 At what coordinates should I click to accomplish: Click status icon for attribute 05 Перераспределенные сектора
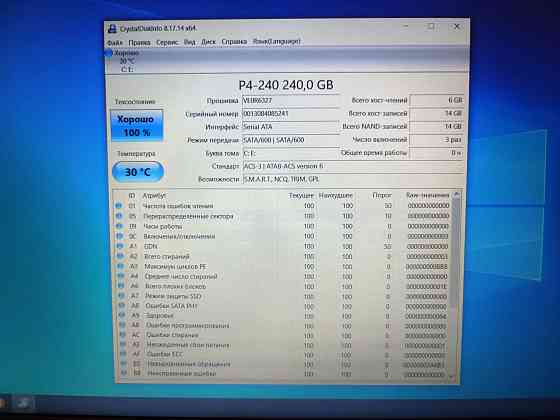click(x=119, y=216)
